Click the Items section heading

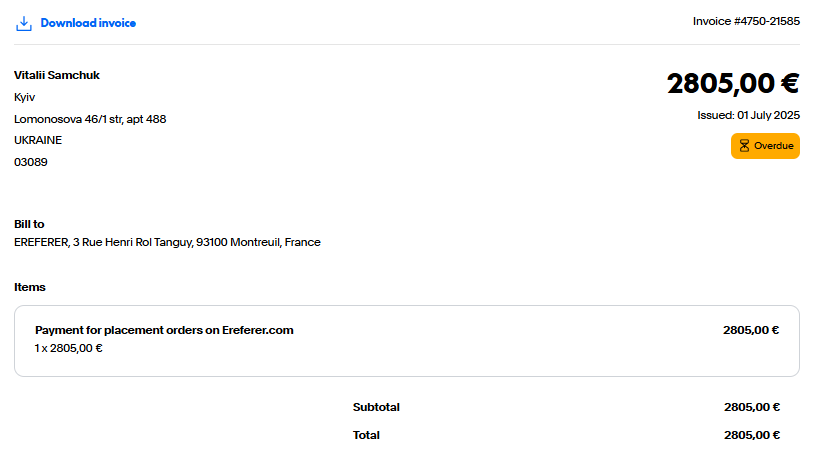click(x=30, y=287)
